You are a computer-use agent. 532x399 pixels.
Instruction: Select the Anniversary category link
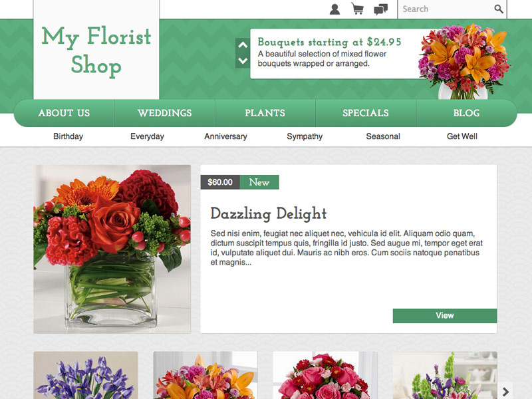pos(225,136)
